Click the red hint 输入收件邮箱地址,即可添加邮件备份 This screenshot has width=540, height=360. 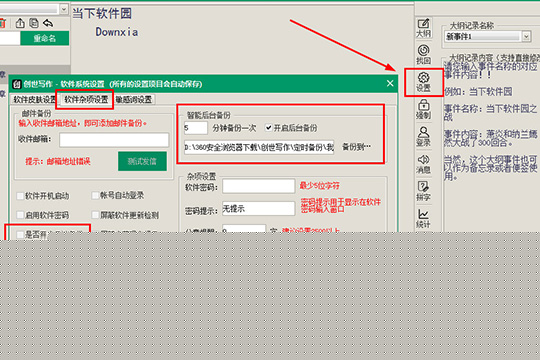[x=83, y=123]
